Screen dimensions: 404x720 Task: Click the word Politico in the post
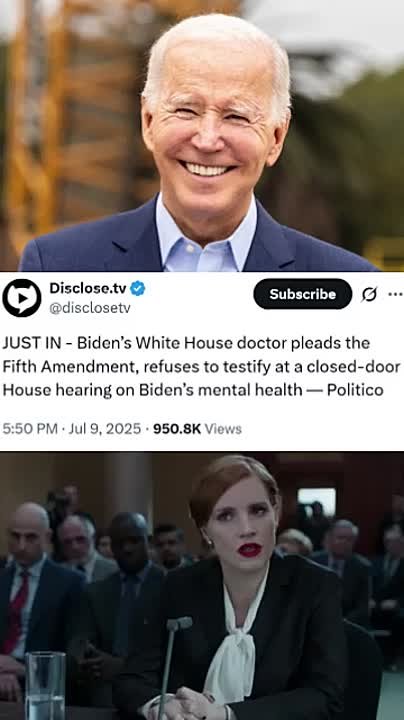coord(355,390)
